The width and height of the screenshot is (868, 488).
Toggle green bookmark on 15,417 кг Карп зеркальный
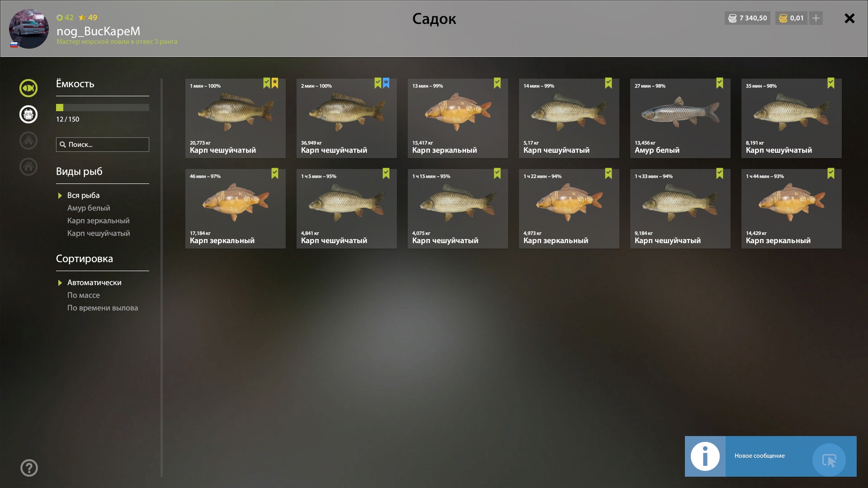point(497,83)
